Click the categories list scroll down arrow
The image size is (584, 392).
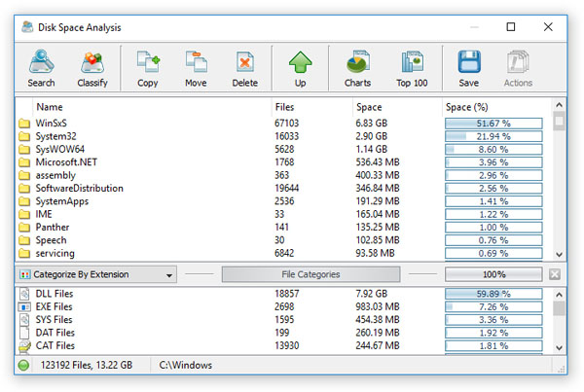pyautogui.click(x=559, y=348)
